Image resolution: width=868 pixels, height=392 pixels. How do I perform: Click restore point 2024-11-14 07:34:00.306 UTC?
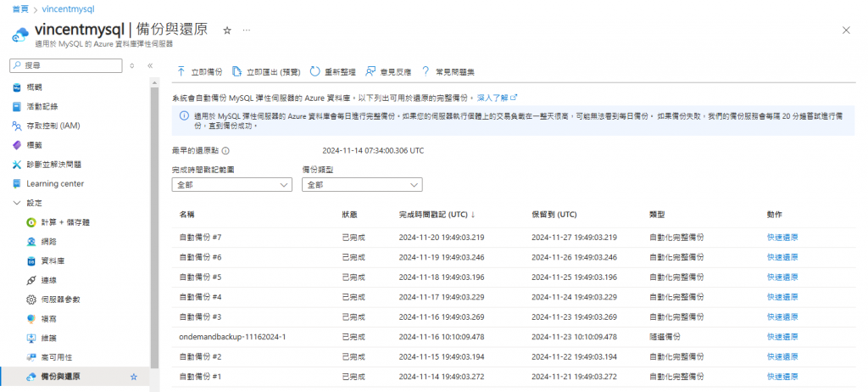click(x=374, y=151)
